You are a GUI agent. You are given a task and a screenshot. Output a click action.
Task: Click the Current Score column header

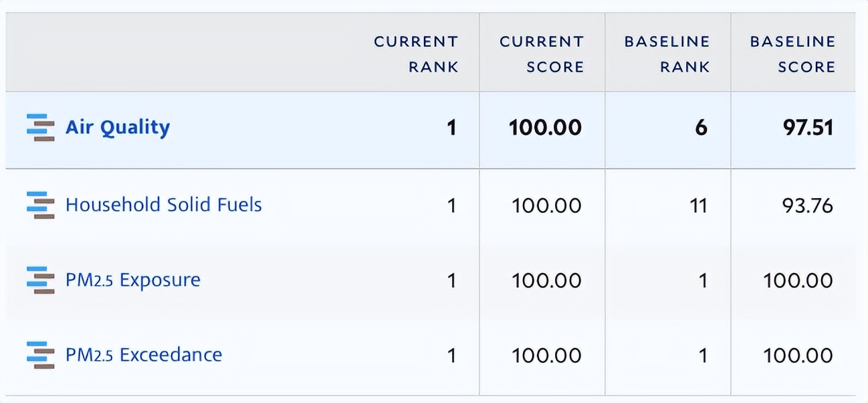tap(542, 54)
